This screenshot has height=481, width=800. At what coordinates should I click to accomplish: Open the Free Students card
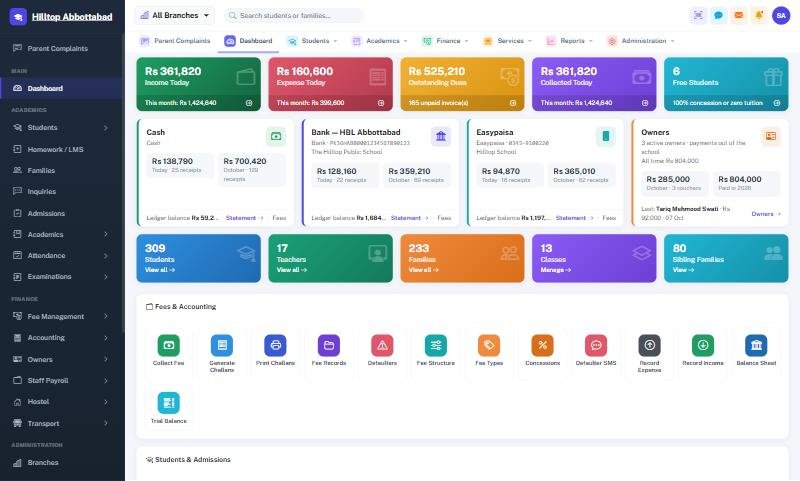coord(726,84)
